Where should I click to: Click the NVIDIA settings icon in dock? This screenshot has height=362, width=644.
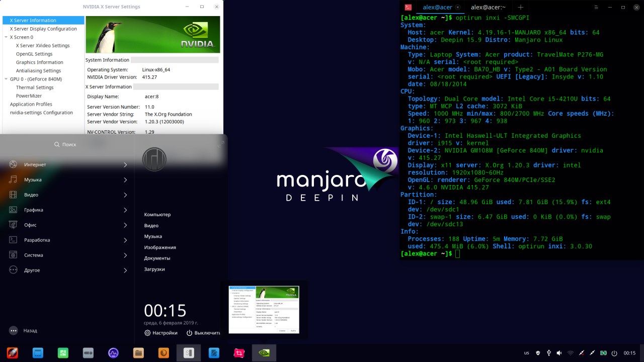pyautogui.click(x=264, y=353)
